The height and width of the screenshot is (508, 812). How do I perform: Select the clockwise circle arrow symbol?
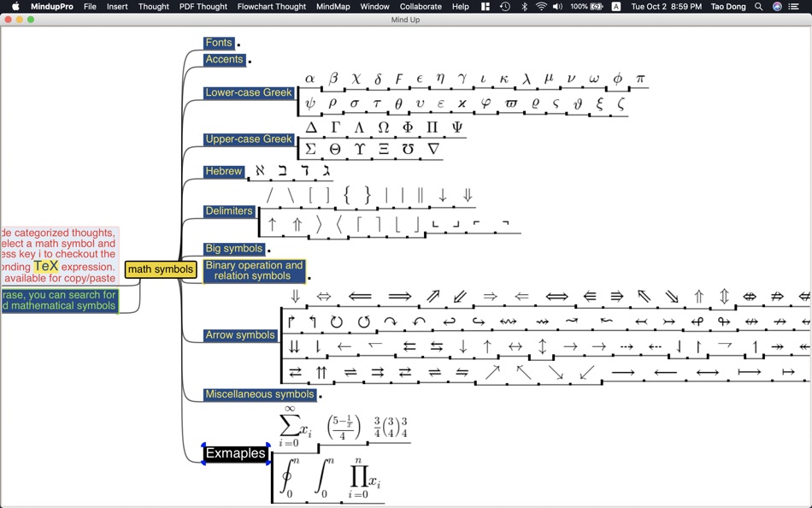(336, 322)
